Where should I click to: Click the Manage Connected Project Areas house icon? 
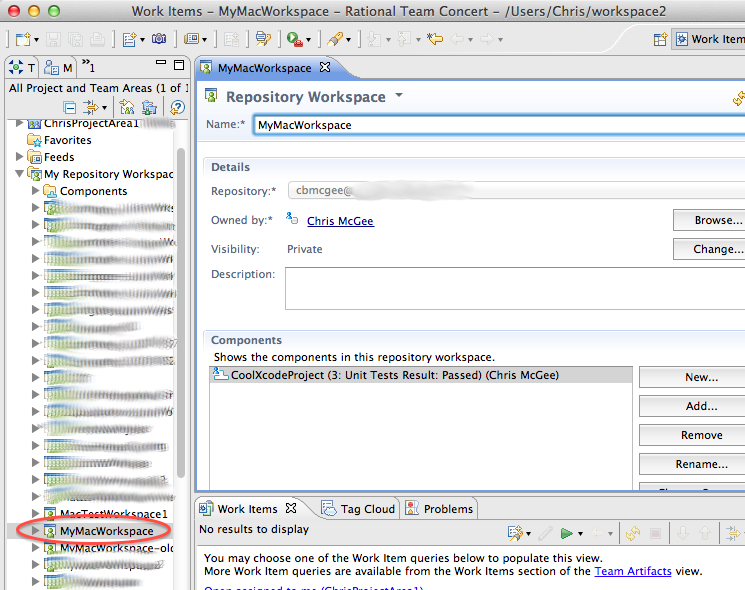coord(127,107)
